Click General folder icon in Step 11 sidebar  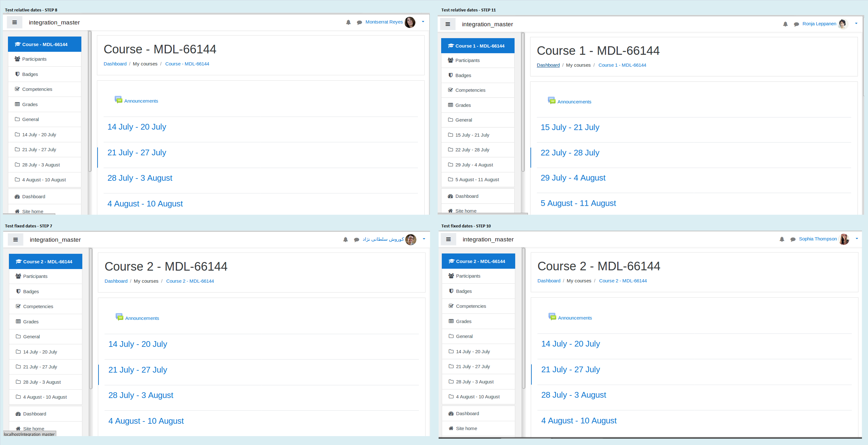pos(450,120)
